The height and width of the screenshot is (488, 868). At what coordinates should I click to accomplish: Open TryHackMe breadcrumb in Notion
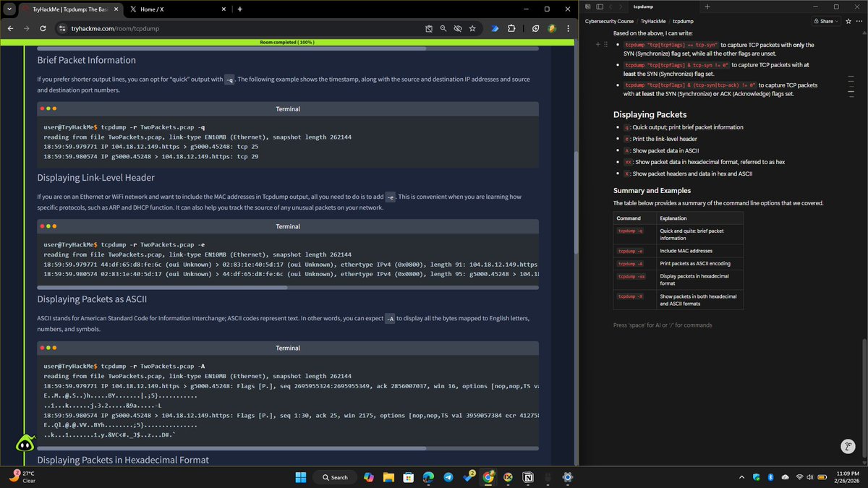point(653,21)
